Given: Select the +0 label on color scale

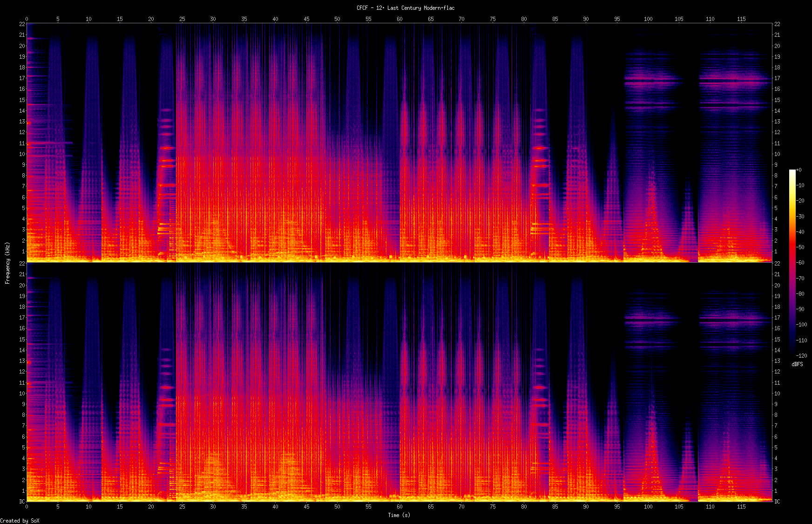Looking at the screenshot, I should 798,170.
